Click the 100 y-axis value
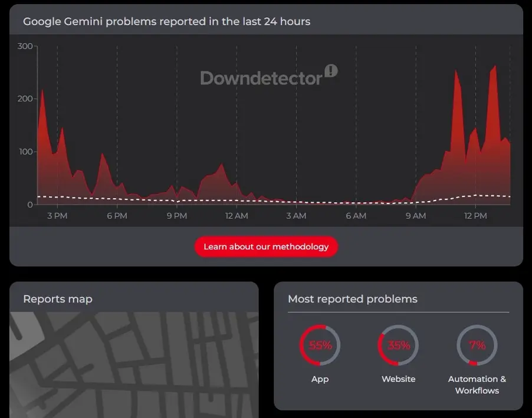Screen dimensions: 532x418 pos(26,152)
